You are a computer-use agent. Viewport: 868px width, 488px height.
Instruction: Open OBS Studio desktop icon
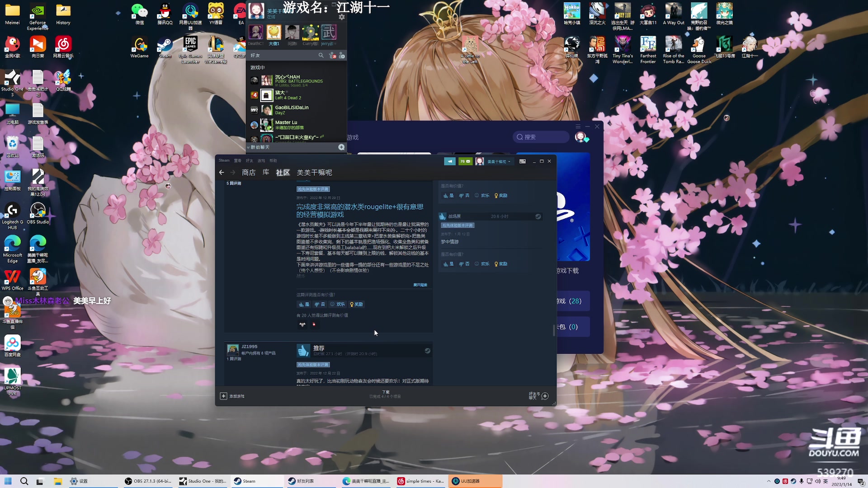38,213
